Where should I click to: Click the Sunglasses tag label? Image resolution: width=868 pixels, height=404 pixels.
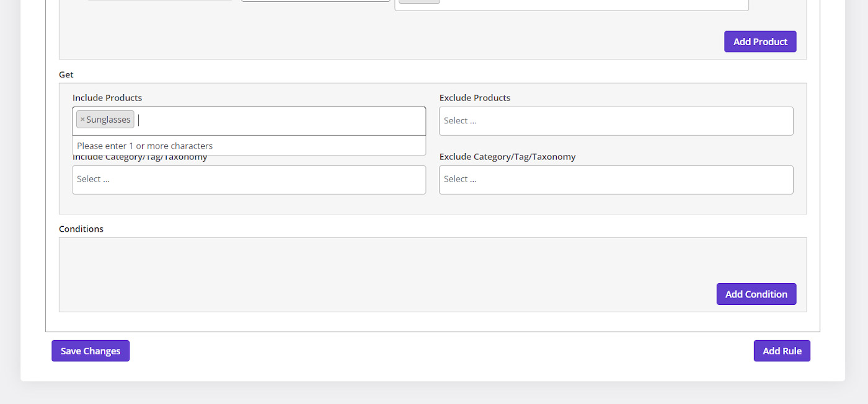108,120
